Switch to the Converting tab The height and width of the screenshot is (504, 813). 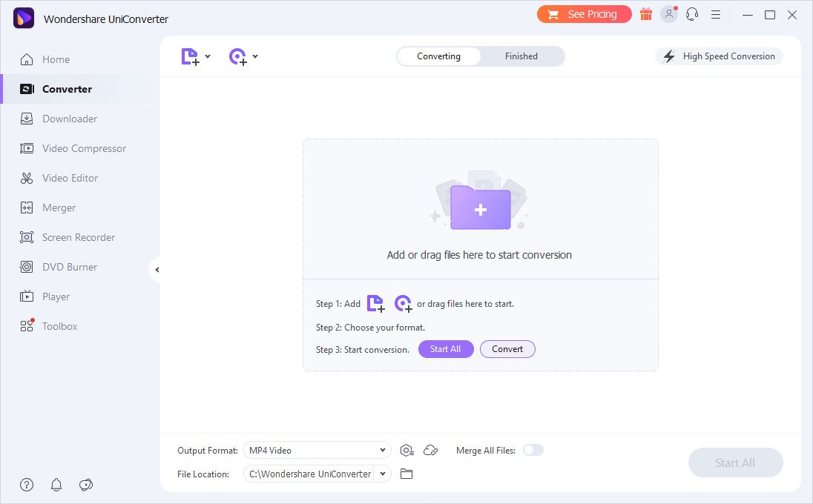click(x=438, y=56)
